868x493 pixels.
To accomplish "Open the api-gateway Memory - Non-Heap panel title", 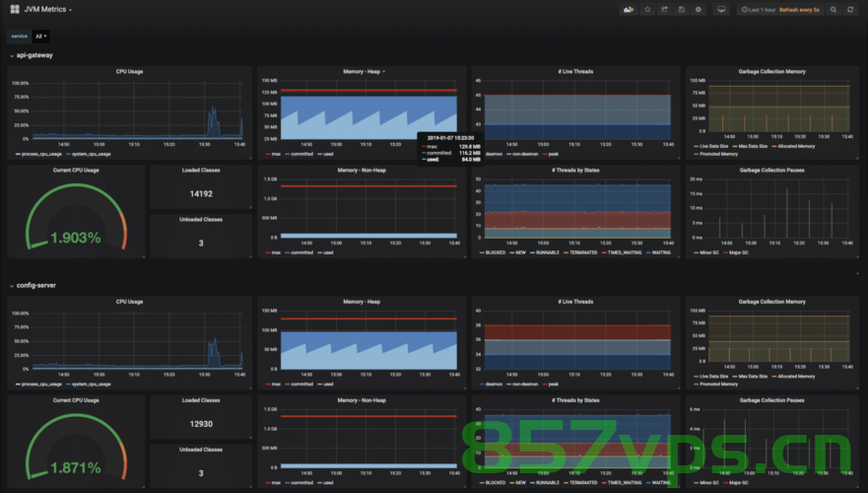I will point(362,170).
